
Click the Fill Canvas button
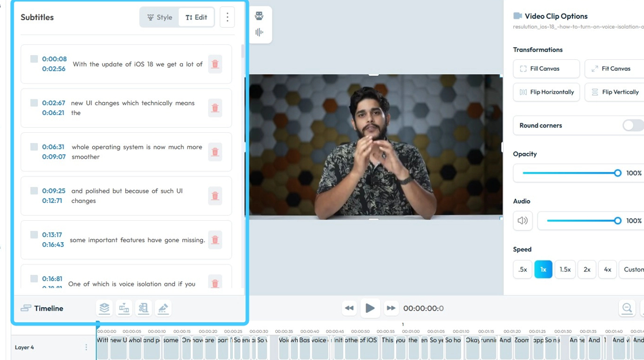(546, 68)
